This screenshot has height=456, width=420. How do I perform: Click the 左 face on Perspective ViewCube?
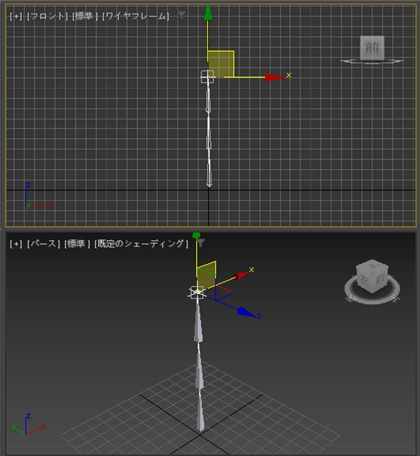tap(365, 279)
